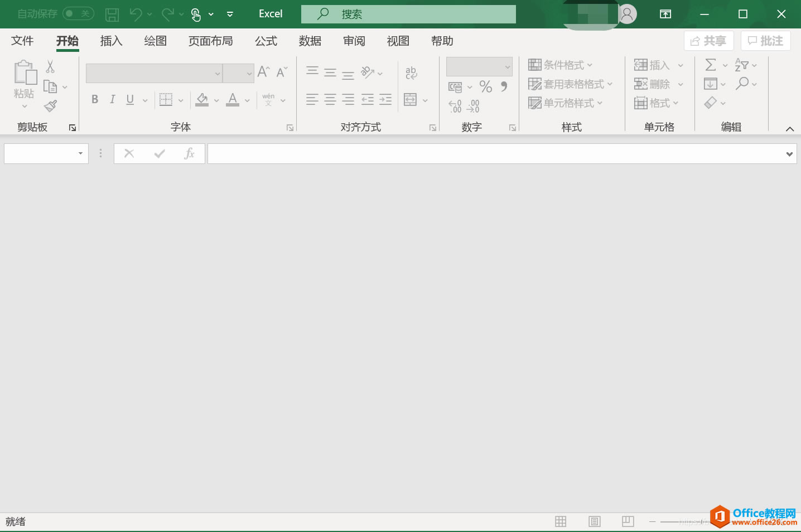Collapse the ribbon with the chevron

(x=790, y=128)
